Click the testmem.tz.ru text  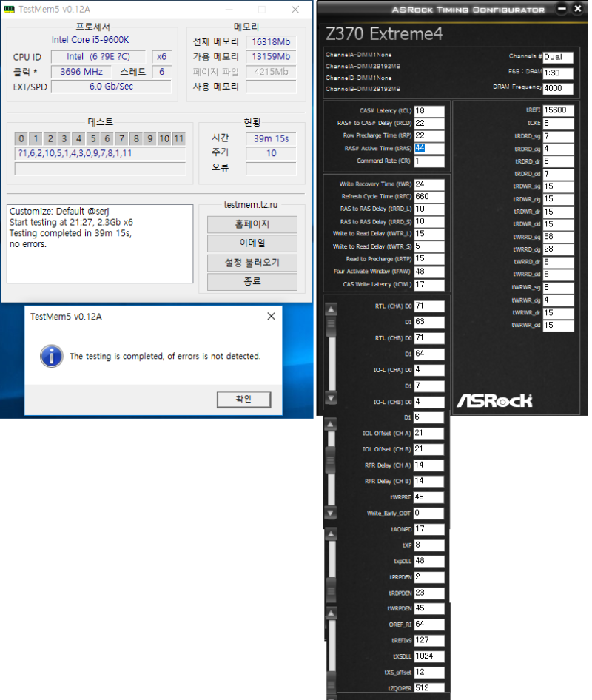[250, 205]
